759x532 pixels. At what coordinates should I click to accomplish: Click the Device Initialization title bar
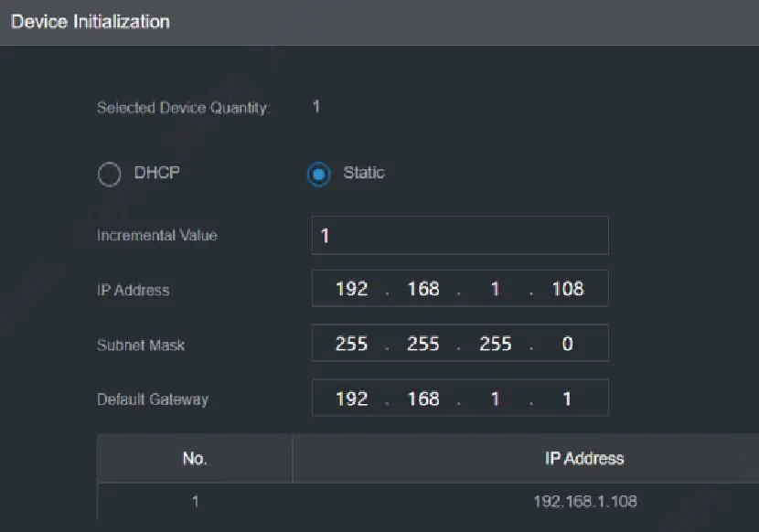[89, 21]
